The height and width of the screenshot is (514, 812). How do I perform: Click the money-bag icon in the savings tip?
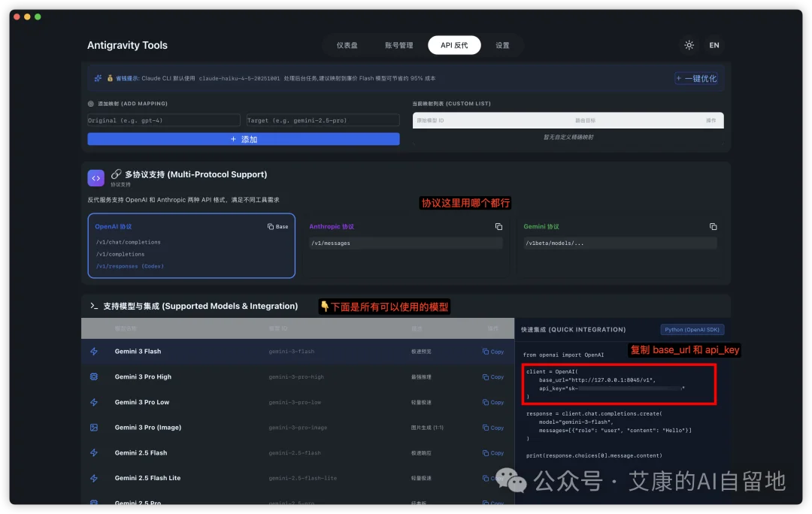coord(111,78)
